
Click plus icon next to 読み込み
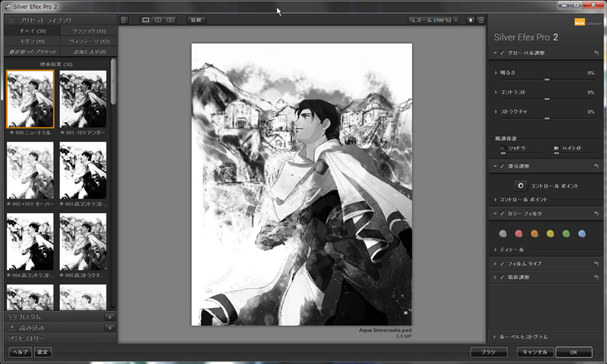(110, 328)
